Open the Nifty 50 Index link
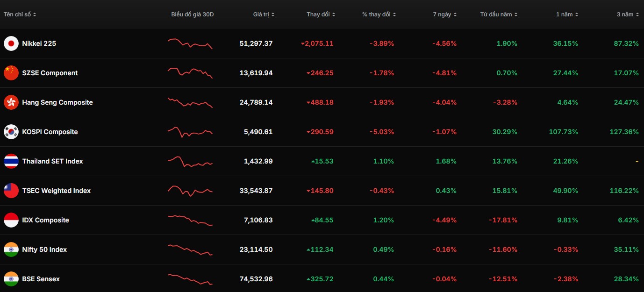This screenshot has height=292, width=644. tap(44, 249)
